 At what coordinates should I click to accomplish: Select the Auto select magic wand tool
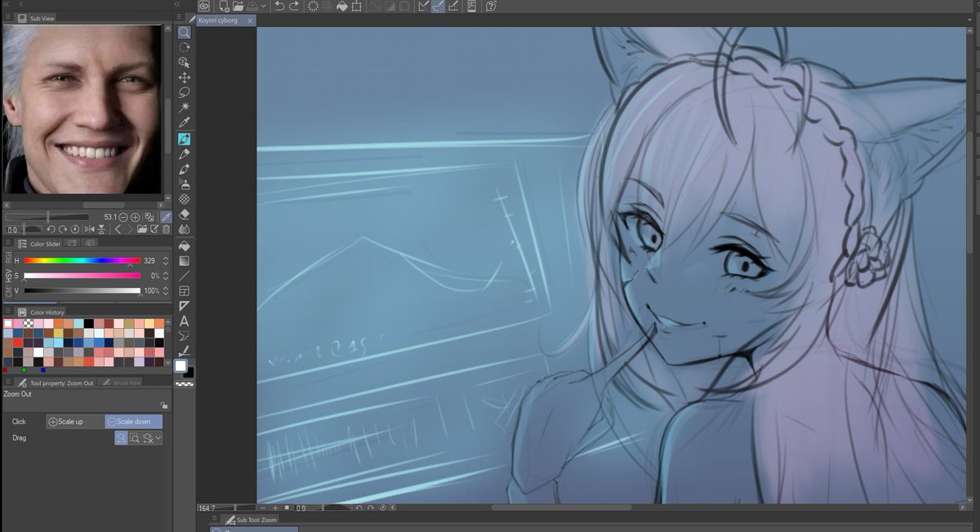[x=185, y=108]
